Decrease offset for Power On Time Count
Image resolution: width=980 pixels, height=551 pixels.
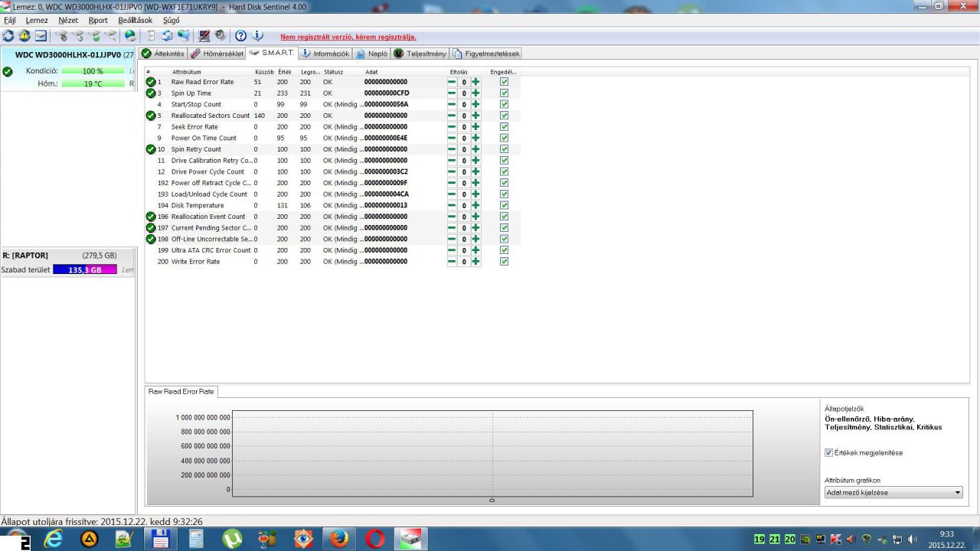pyautogui.click(x=452, y=138)
